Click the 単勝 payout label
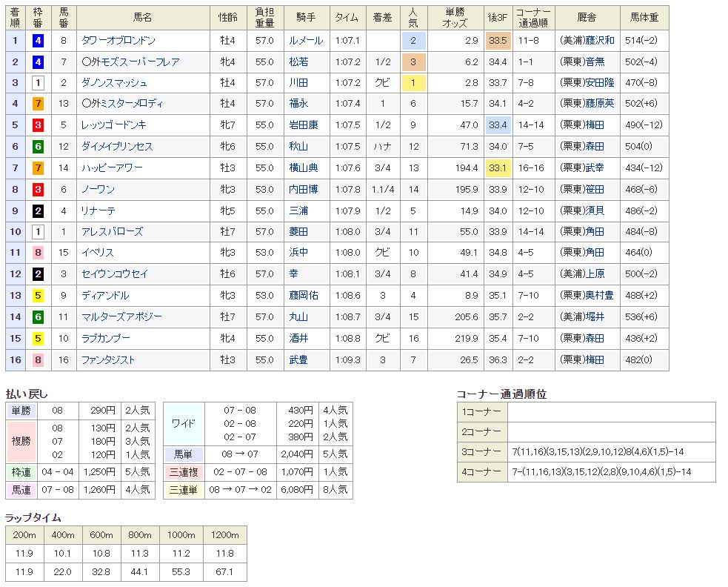The height and width of the screenshot is (587, 728). click(21, 411)
